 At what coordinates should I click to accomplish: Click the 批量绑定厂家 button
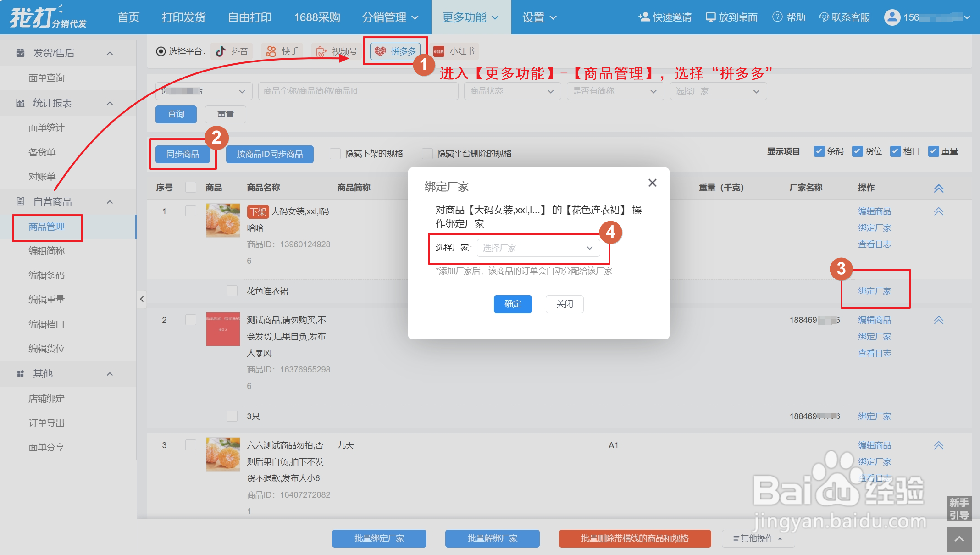coord(379,538)
